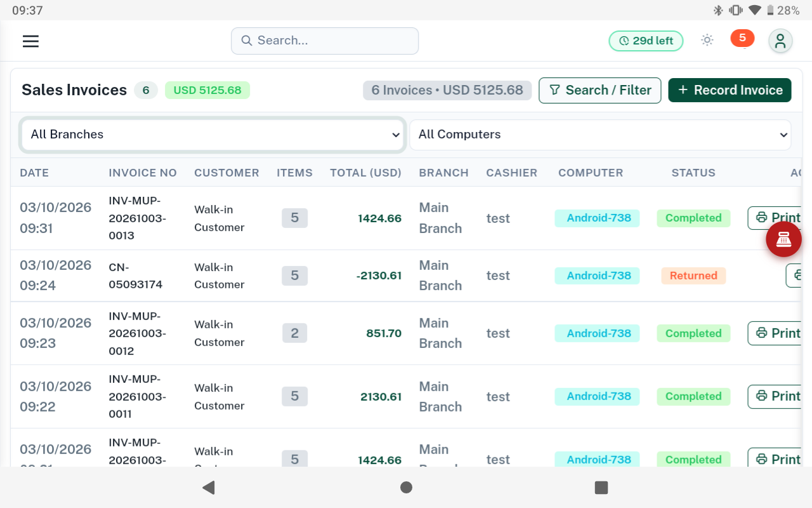Screen dimensions: 812x508
Task: Select invoice number INV-MUP-20261003-0012
Action: click(x=137, y=333)
